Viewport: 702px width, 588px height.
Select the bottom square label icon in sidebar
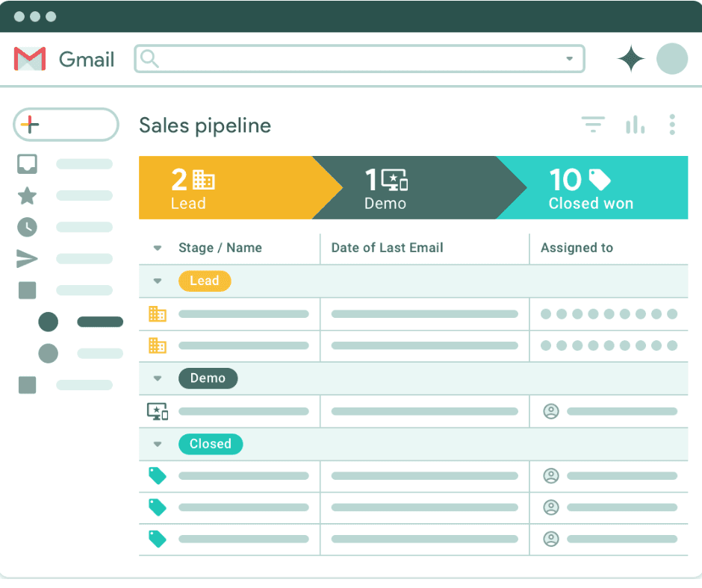pos(28,385)
